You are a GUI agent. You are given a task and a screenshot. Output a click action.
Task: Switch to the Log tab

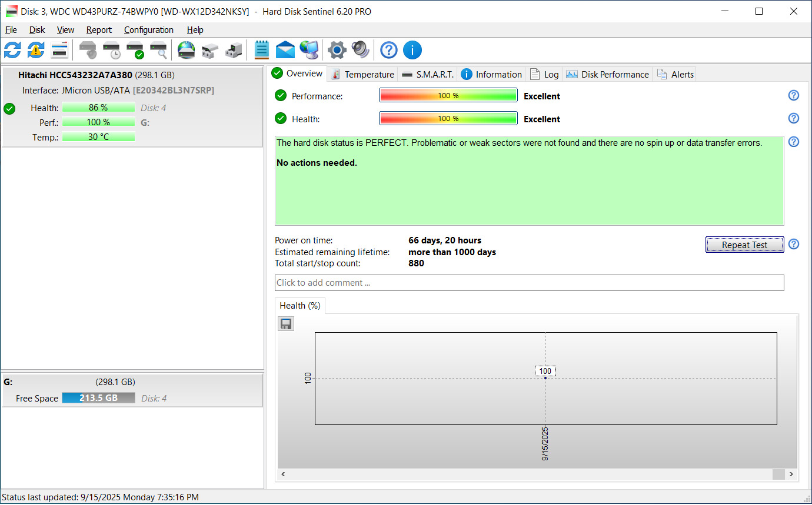point(544,75)
